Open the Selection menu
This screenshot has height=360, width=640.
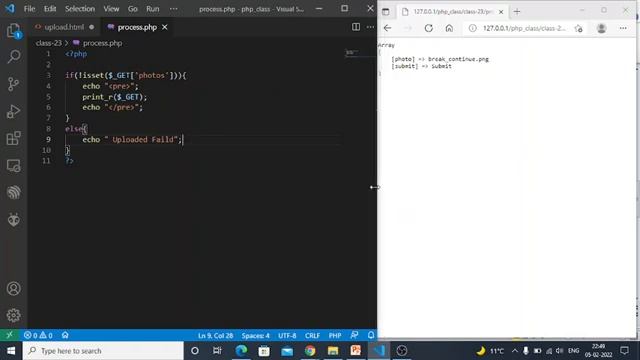pyautogui.click(x=80, y=9)
